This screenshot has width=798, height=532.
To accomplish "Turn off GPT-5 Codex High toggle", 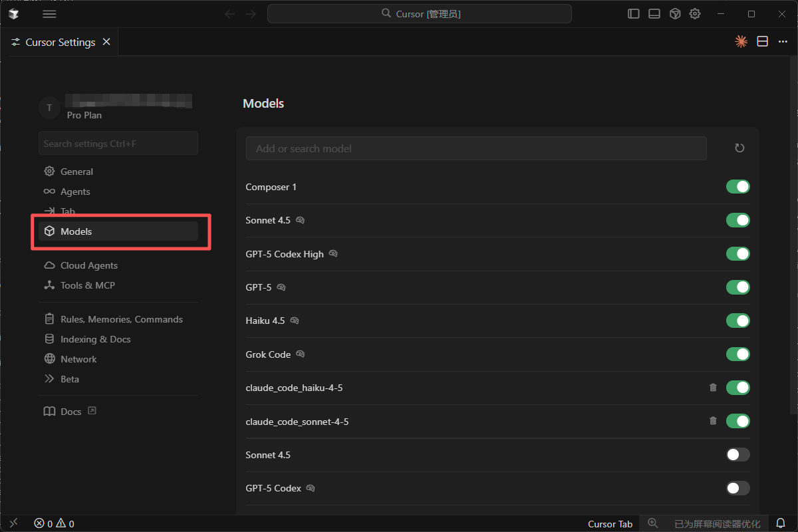I will click(x=738, y=254).
